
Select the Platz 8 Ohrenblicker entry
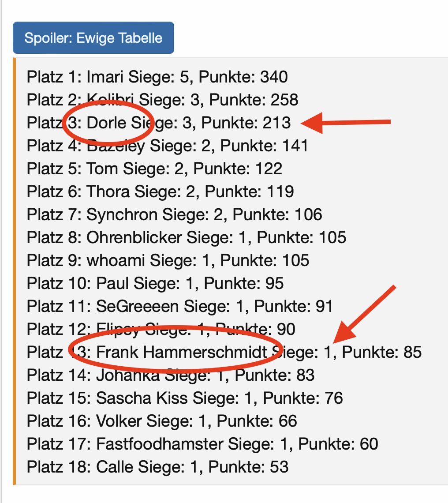tap(186, 237)
